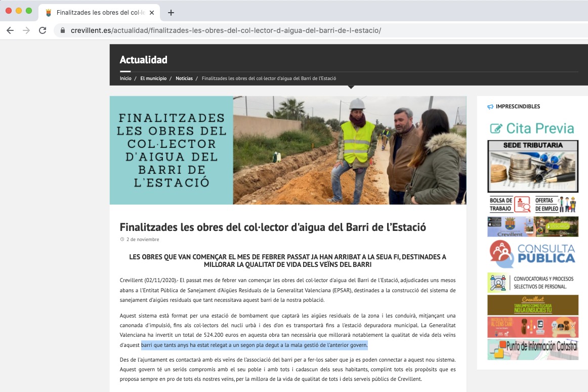The image size is (588, 392).
Task: Open the Consulta Pública banner
Action: [x=533, y=254]
